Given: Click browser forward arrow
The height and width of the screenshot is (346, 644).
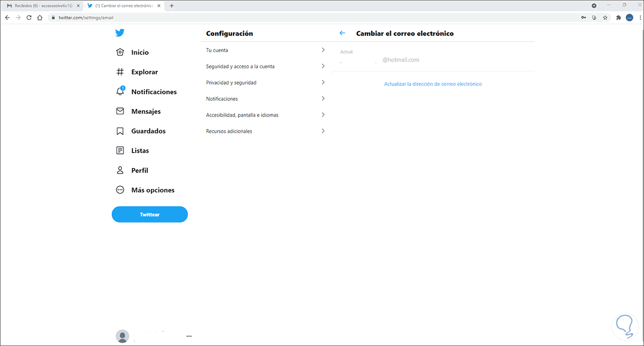Looking at the screenshot, I should (x=18, y=17).
